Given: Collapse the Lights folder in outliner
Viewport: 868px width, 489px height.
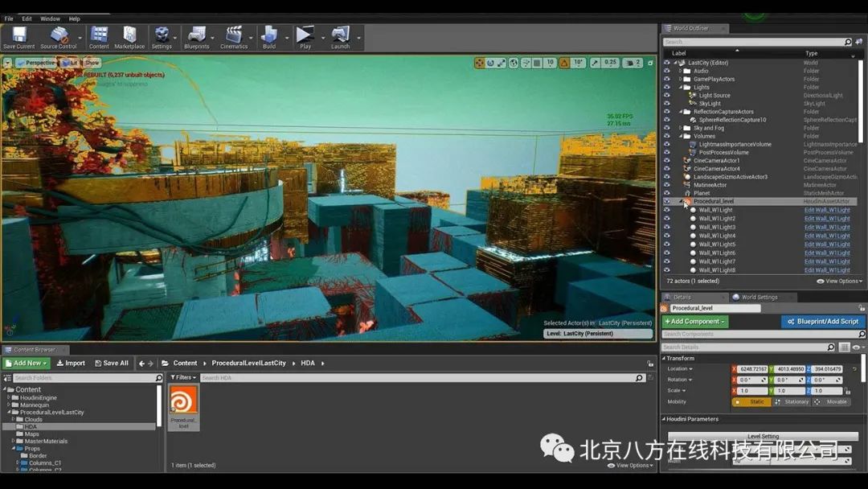Looking at the screenshot, I should pos(681,87).
